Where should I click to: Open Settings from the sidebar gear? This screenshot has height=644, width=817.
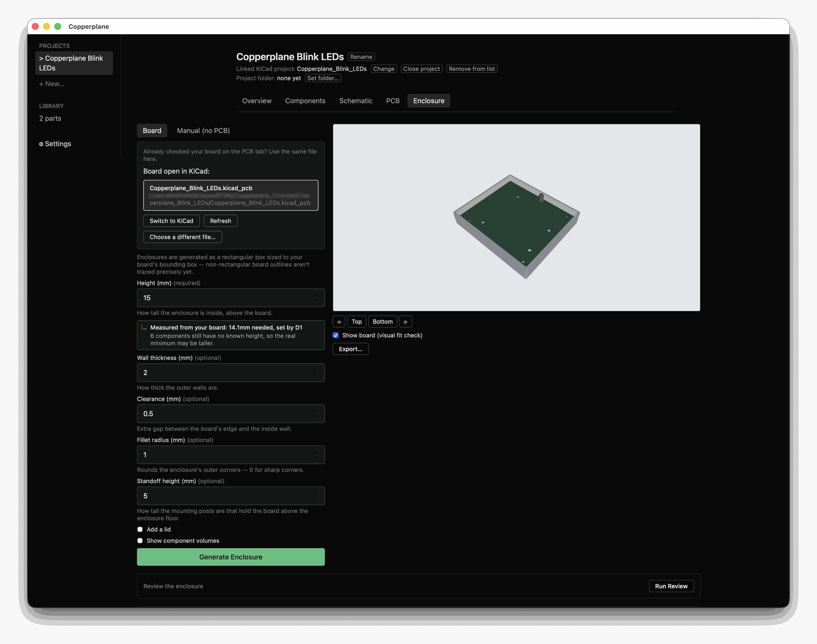[55, 144]
